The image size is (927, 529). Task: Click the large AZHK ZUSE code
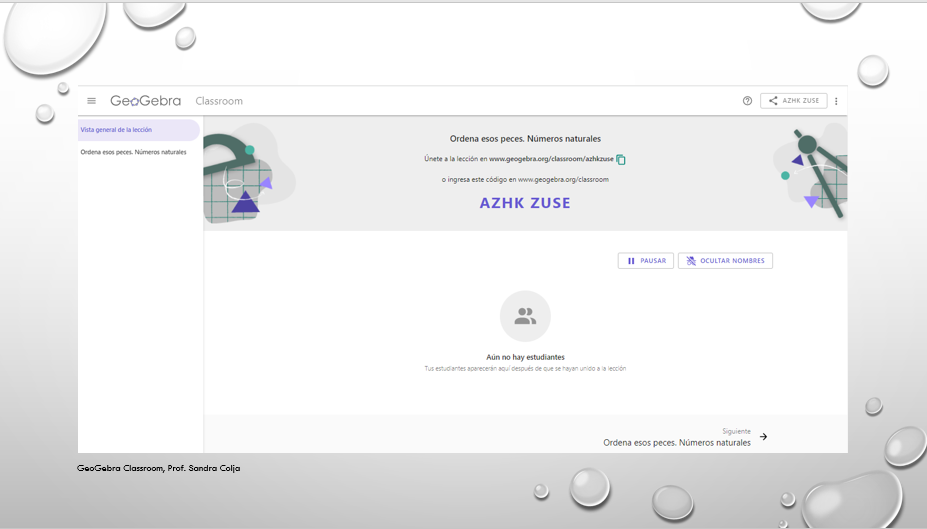(x=525, y=203)
